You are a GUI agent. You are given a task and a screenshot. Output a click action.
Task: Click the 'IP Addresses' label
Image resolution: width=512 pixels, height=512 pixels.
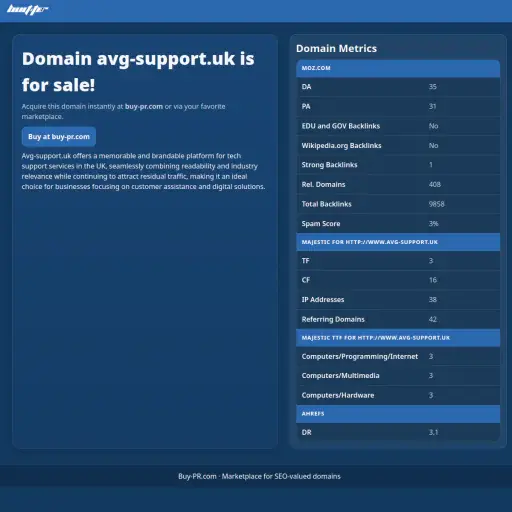tap(323, 300)
